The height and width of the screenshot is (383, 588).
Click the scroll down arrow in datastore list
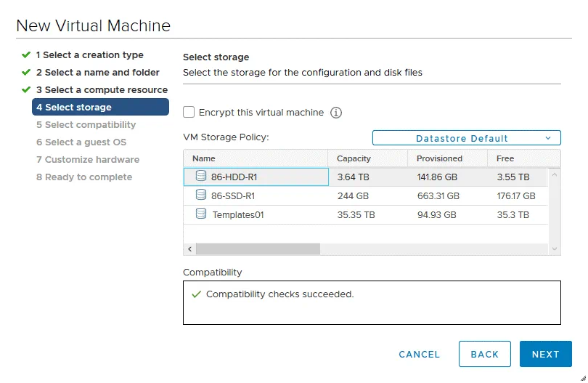[x=555, y=249]
